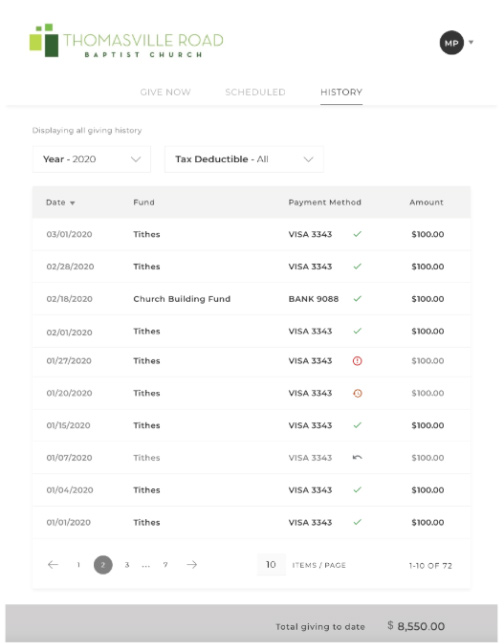Open the Tax Deductible filter dropdown

coord(244,159)
